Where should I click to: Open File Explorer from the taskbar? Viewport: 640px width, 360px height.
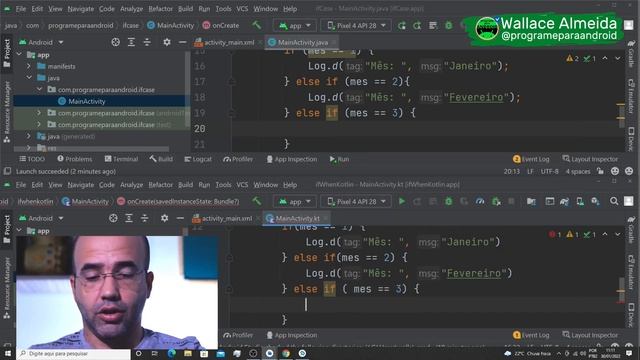[x=188, y=353]
